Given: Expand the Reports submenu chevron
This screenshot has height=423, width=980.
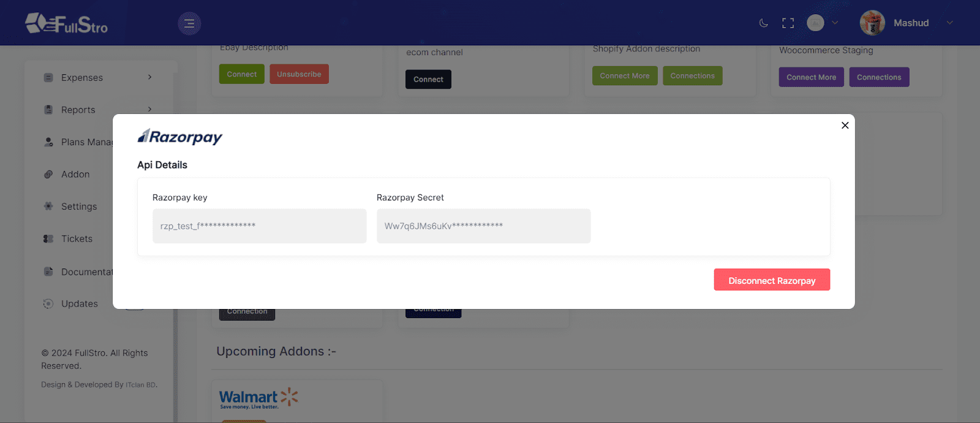Looking at the screenshot, I should [x=149, y=109].
